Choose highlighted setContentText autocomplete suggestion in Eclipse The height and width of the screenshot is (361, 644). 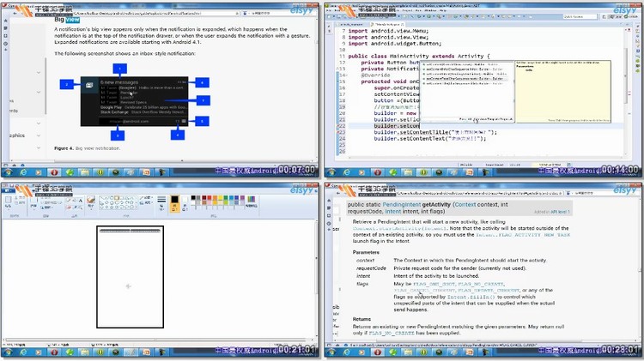tap(466, 78)
